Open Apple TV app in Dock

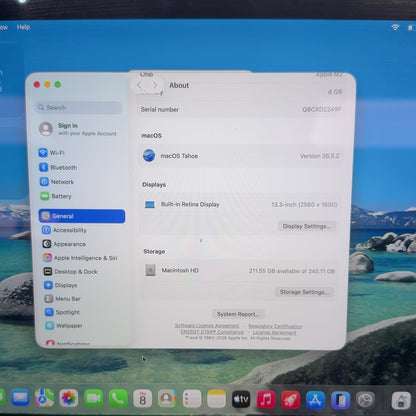coord(241,399)
